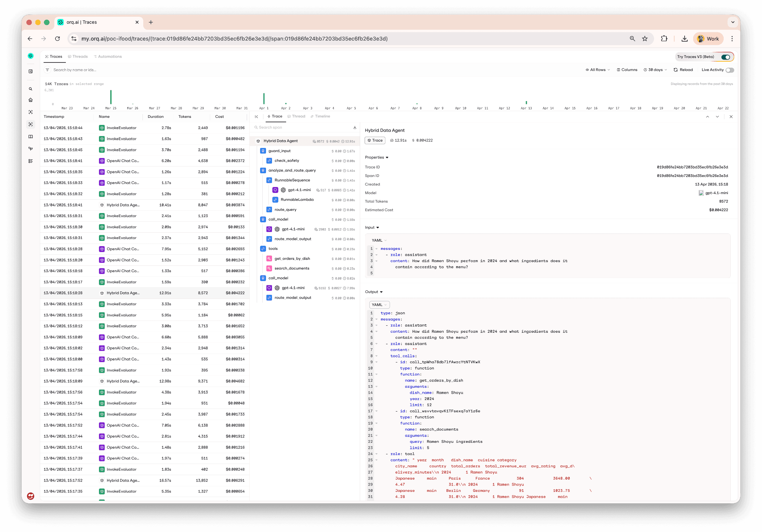
Task: Click the Apr 1 histogram bar
Action: [x=264, y=99]
